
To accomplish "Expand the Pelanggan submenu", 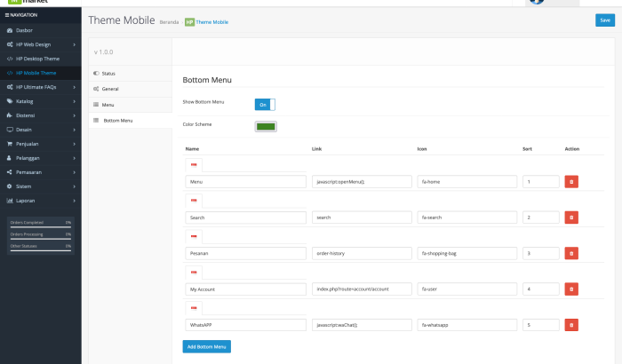I will [74, 158].
